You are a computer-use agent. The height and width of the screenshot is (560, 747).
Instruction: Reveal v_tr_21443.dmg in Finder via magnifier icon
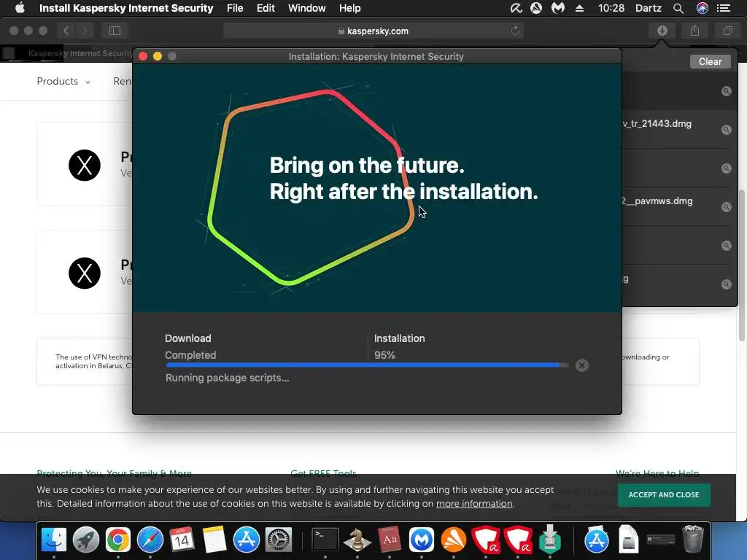[726, 130]
